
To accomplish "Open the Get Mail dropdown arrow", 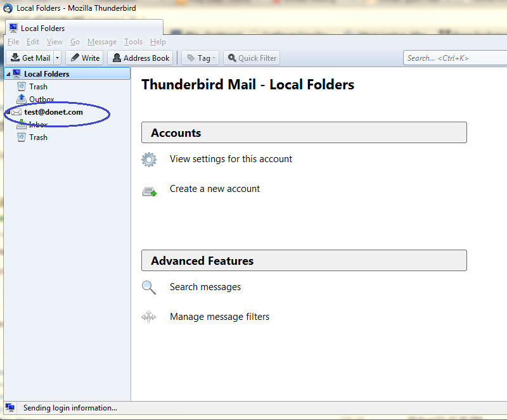I will pos(57,58).
